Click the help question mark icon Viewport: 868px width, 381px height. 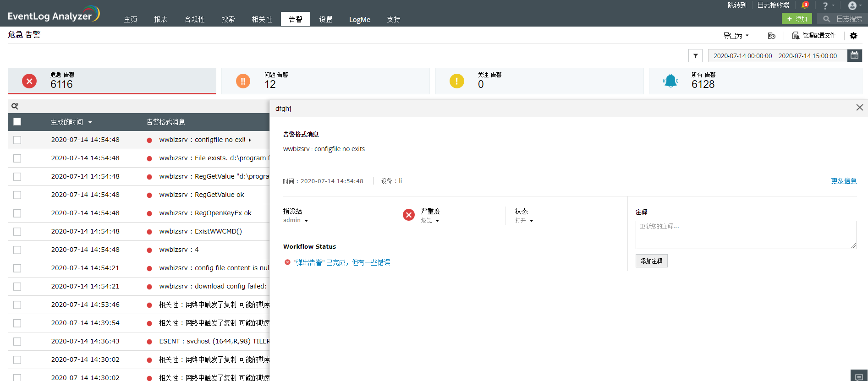click(x=825, y=6)
